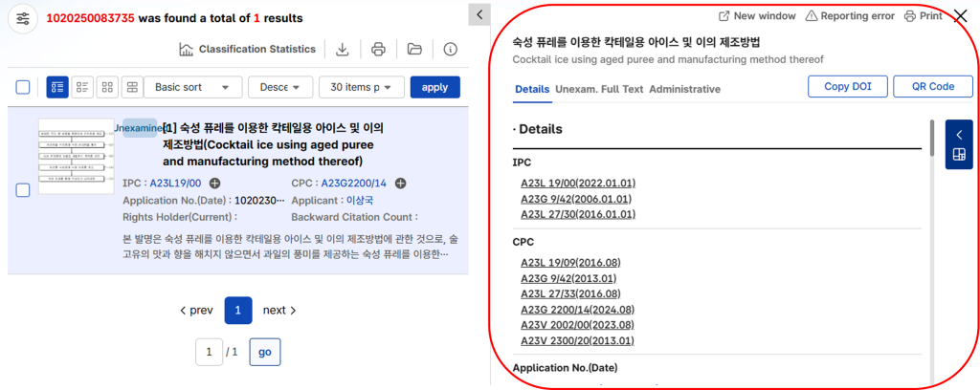Click the printer icon in results toolbar
This screenshot has width=980, height=390.
pos(378,49)
